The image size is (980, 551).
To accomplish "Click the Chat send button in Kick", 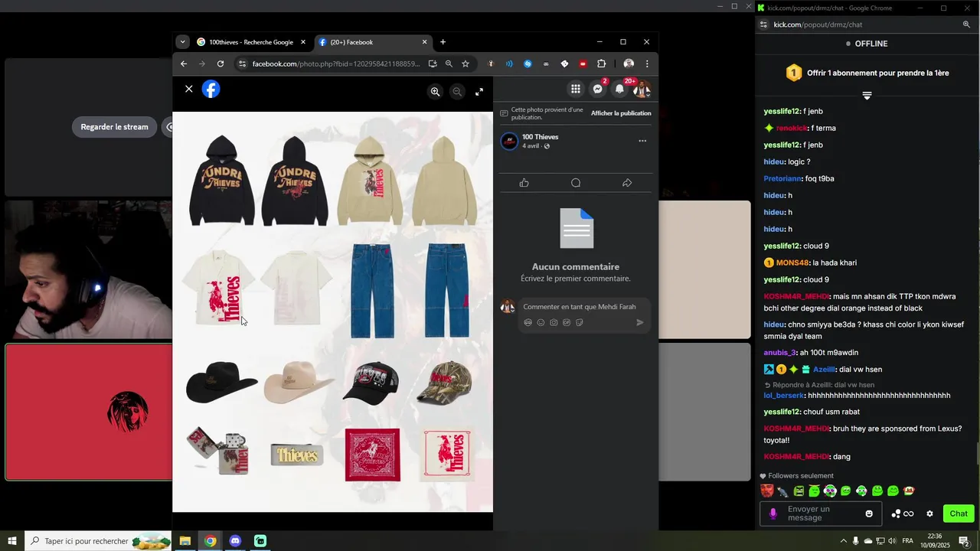I will pos(959,514).
